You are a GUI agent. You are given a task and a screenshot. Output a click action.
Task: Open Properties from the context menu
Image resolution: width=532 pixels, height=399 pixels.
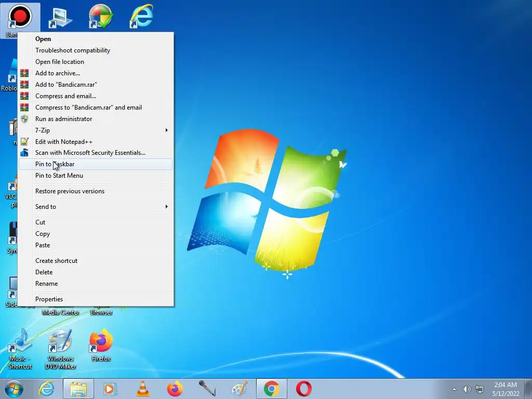96,299
